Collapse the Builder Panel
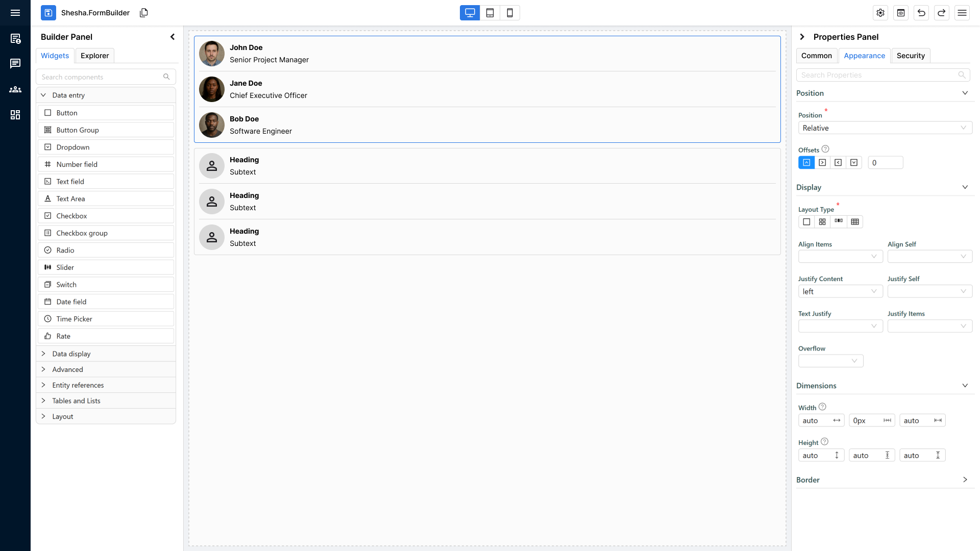 coord(172,37)
